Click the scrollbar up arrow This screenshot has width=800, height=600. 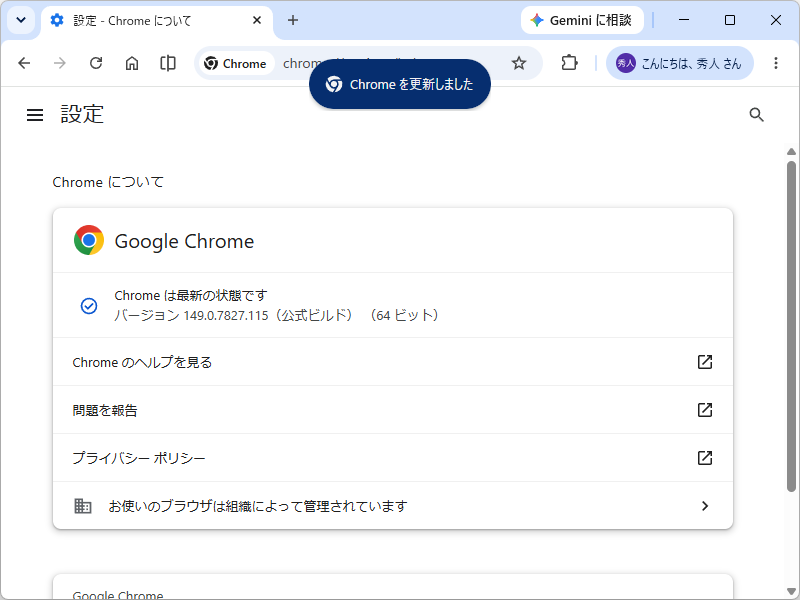tap(791, 152)
